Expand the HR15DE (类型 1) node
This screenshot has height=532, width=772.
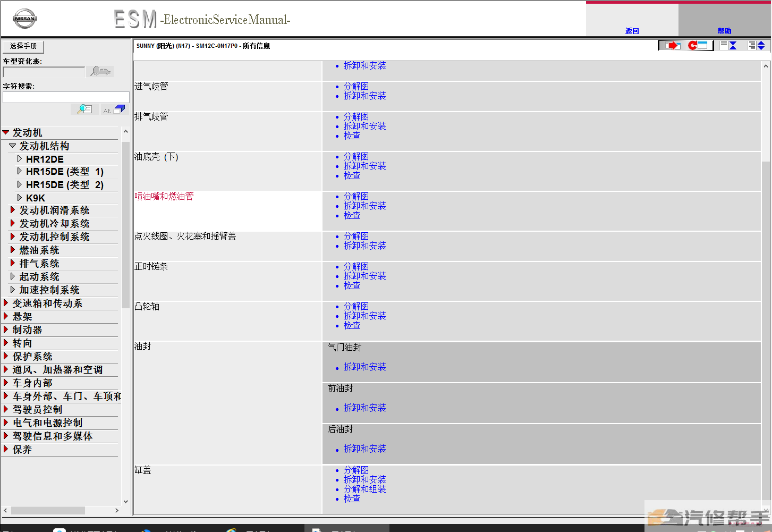point(20,171)
